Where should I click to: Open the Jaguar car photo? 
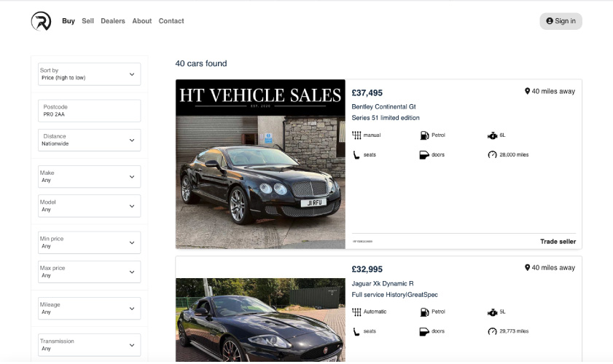click(260, 320)
